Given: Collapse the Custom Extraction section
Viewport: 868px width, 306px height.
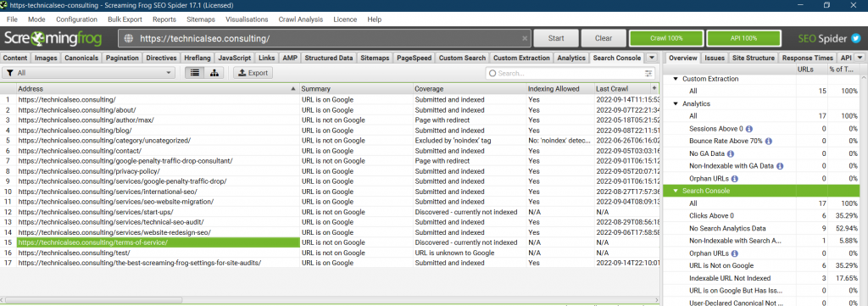Looking at the screenshot, I should click(676, 79).
